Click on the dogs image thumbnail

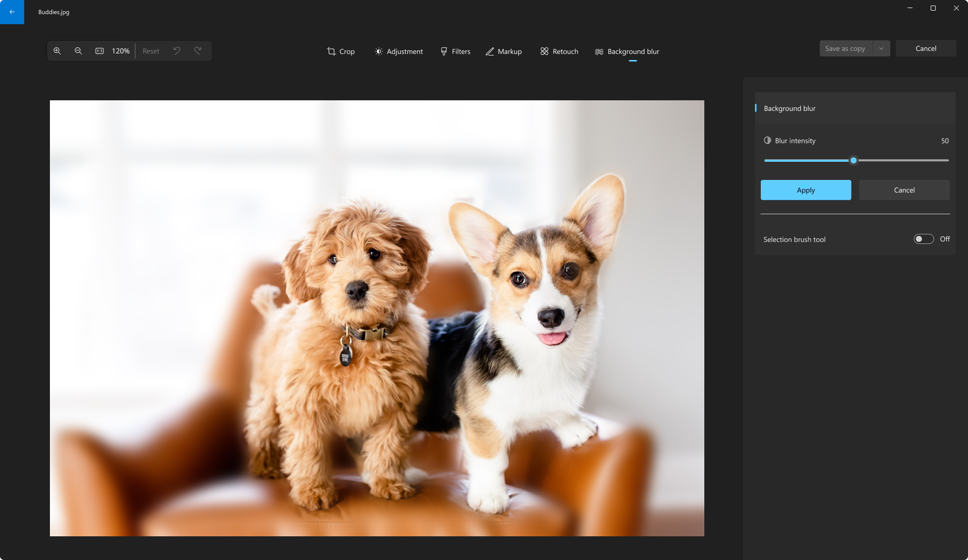click(377, 318)
